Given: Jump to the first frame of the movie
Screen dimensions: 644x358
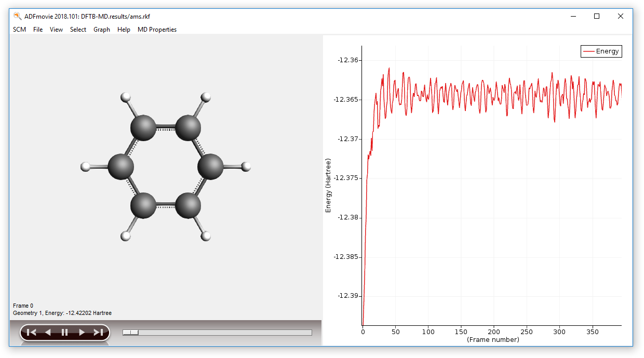Looking at the screenshot, I should pos(31,333).
